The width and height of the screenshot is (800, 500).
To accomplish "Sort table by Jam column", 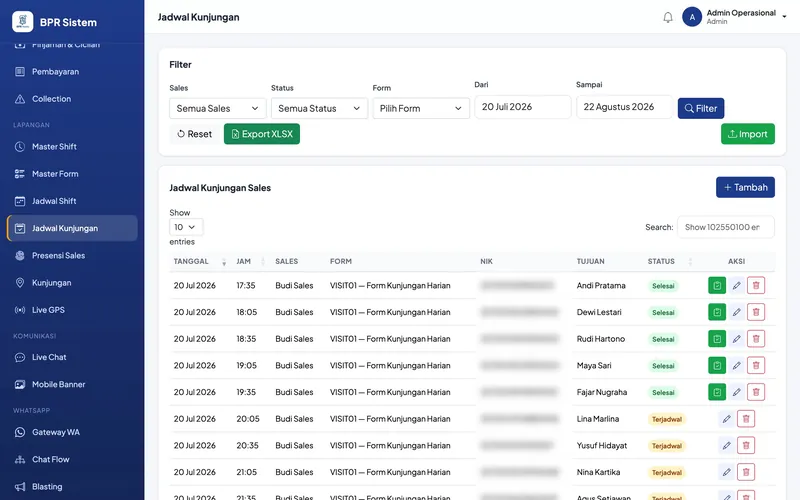I will [250, 261].
